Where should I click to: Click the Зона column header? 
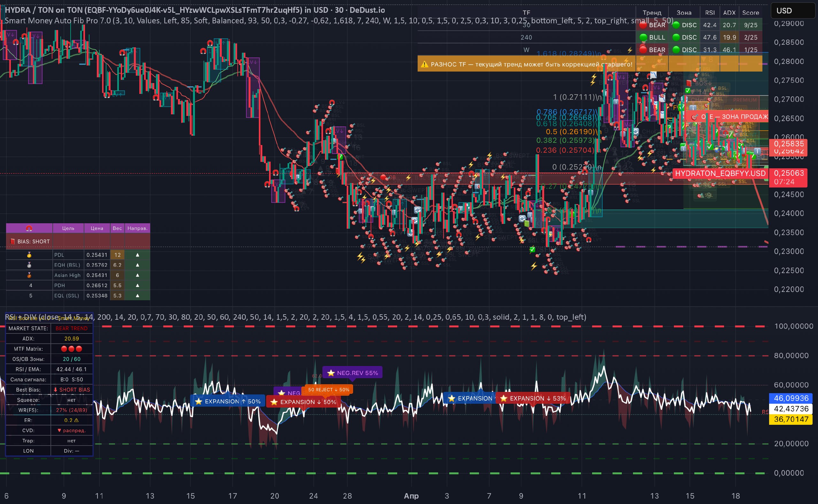pyautogui.click(x=684, y=13)
